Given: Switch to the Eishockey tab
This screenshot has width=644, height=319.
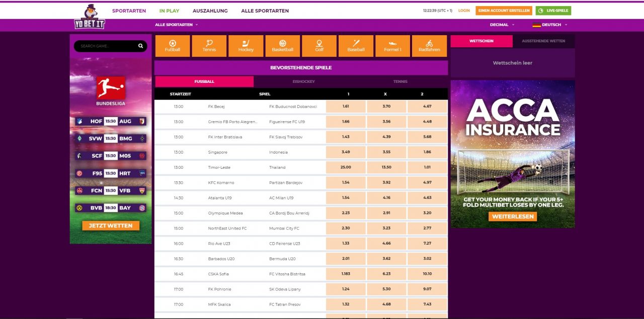Looking at the screenshot, I should [302, 81].
